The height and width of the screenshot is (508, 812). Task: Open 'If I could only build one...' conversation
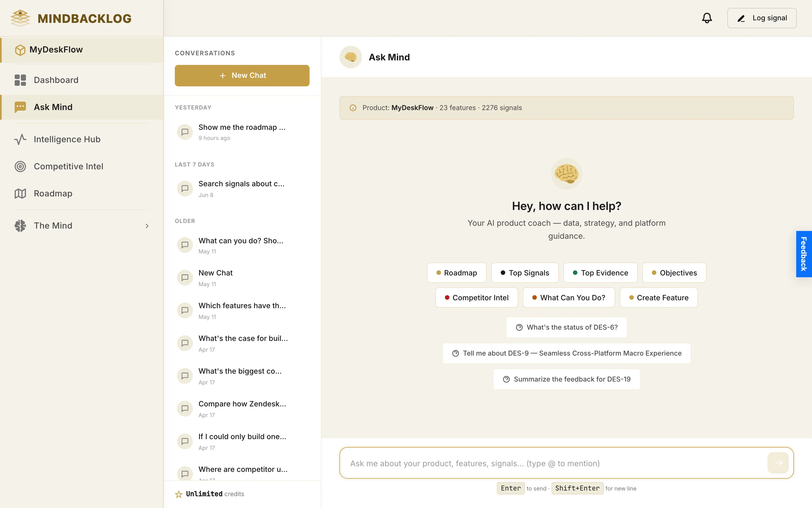[x=242, y=441]
